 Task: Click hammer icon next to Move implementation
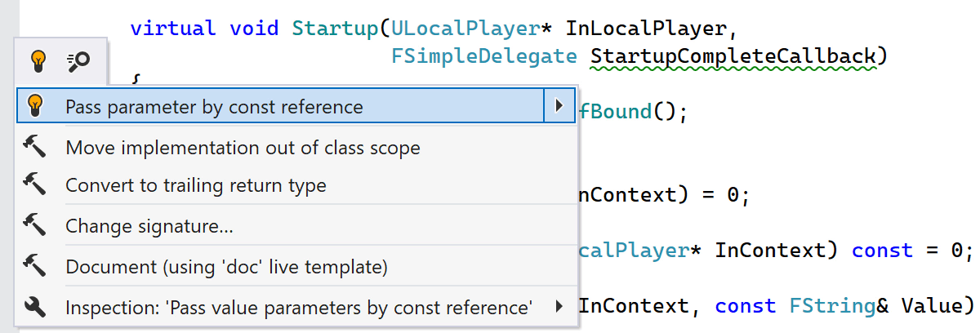35,148
